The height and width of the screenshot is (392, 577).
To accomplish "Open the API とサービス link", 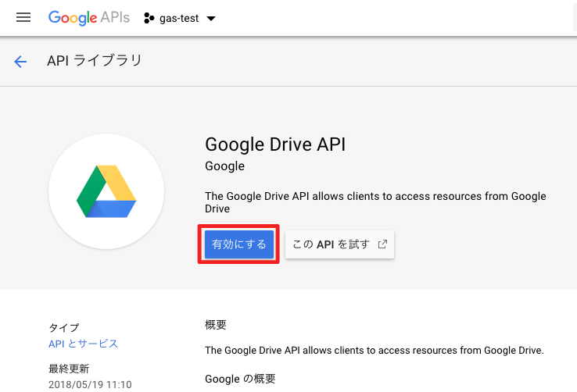I will [83, 344].
